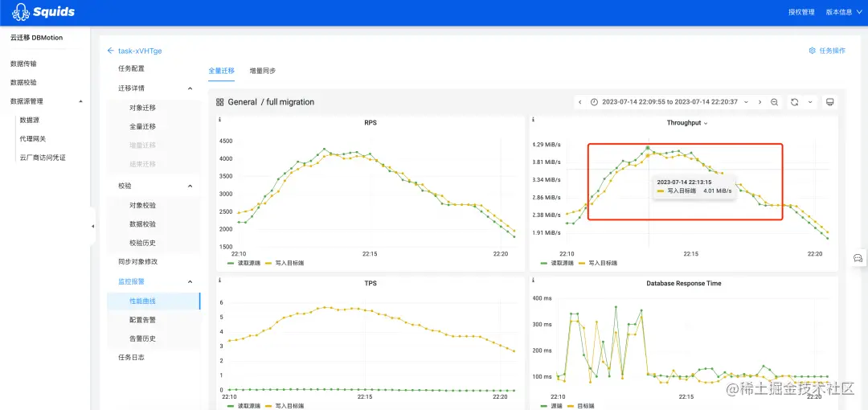Click the Squids logo
Image resolution: width=868 pixels, height=410 pixels.
[43, 11]
